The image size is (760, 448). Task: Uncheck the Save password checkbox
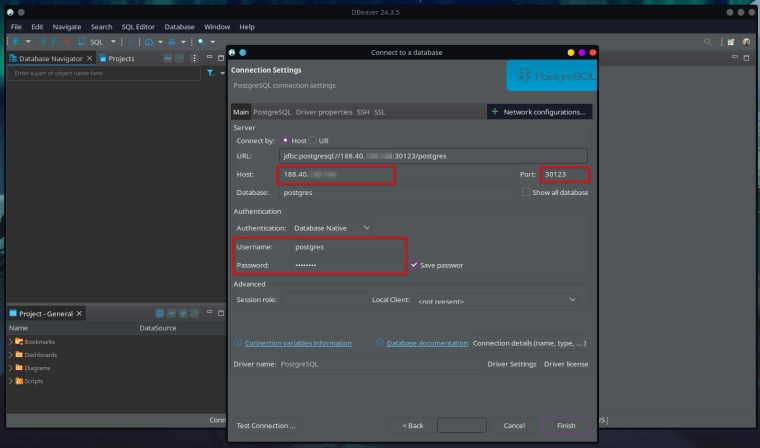click(x=414, y=265)
